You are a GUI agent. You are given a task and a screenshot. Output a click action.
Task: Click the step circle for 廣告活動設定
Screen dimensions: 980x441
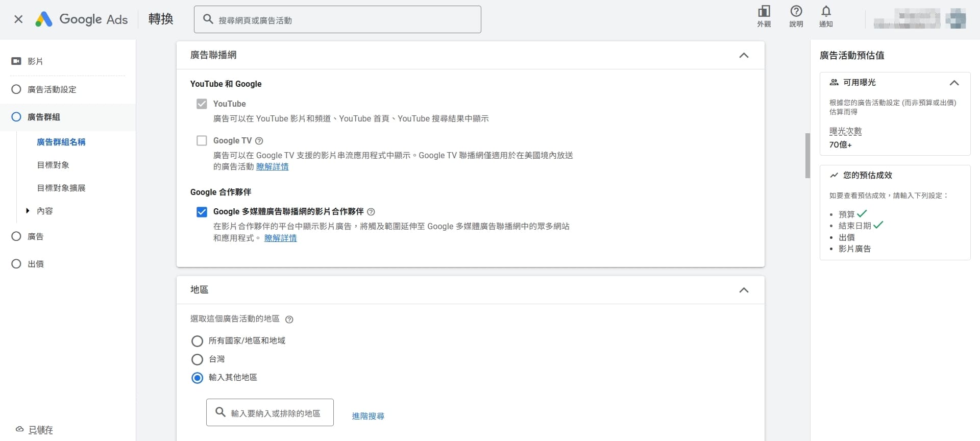[16, 89]
